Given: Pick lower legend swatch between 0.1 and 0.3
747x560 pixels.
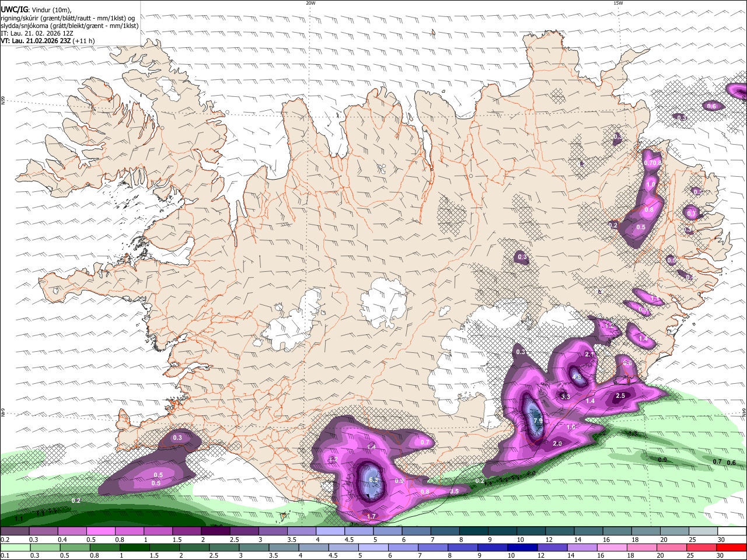Looking at the screenshot, I should coord(15,548).
